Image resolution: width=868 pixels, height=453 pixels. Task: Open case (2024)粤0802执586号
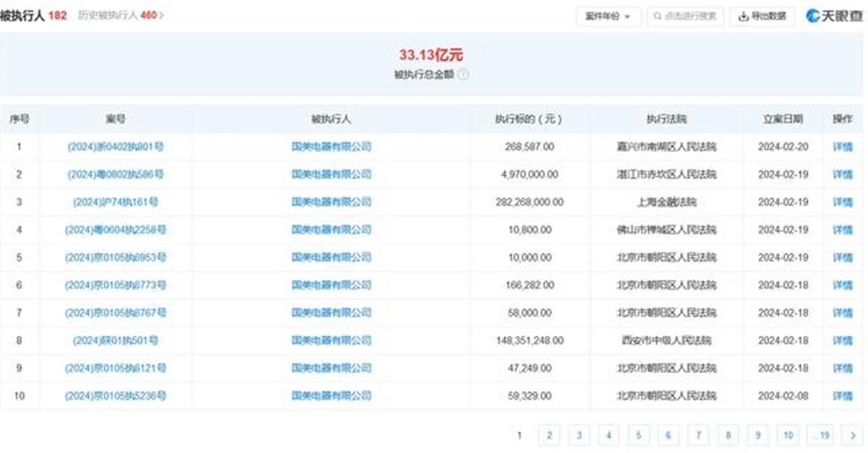pyautogui.click(x=116, y=174)
